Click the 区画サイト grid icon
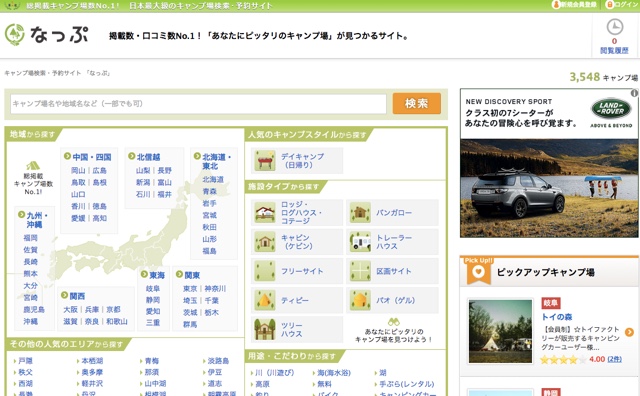 tap(360, 271)
